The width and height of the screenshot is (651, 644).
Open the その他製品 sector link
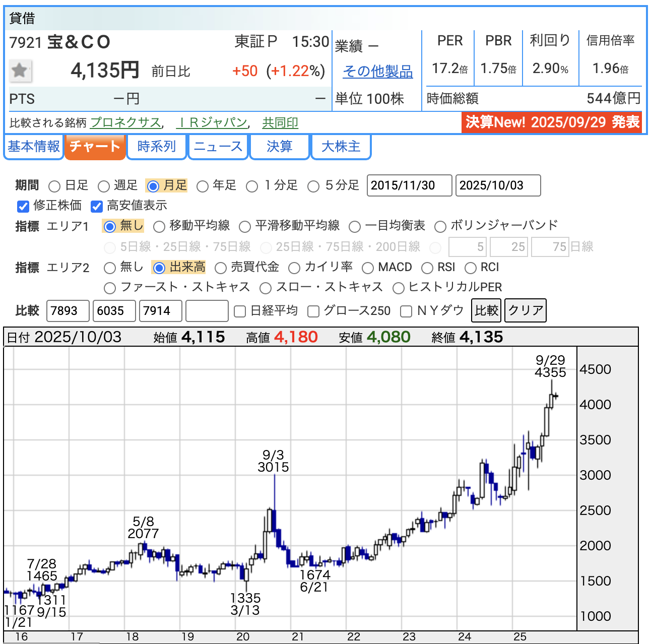(377, 72)
